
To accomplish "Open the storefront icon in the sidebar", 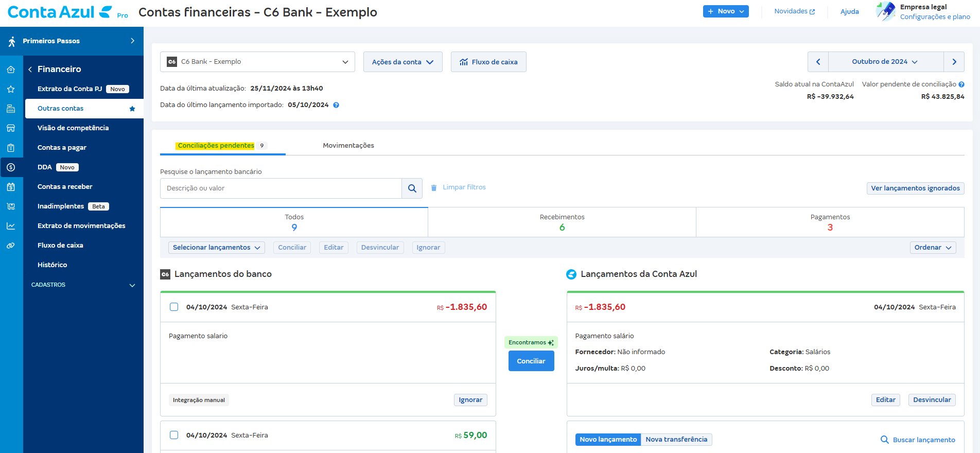I will tap(11, 128).
